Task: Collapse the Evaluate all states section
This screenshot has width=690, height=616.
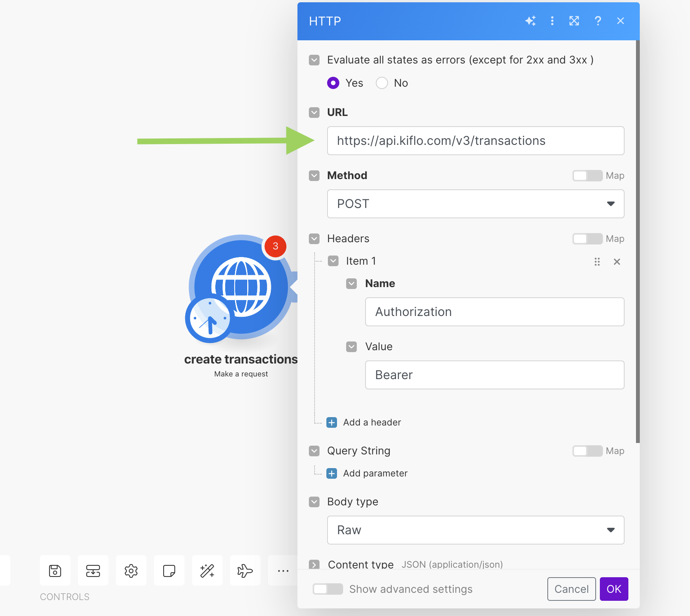Action: 314,60
